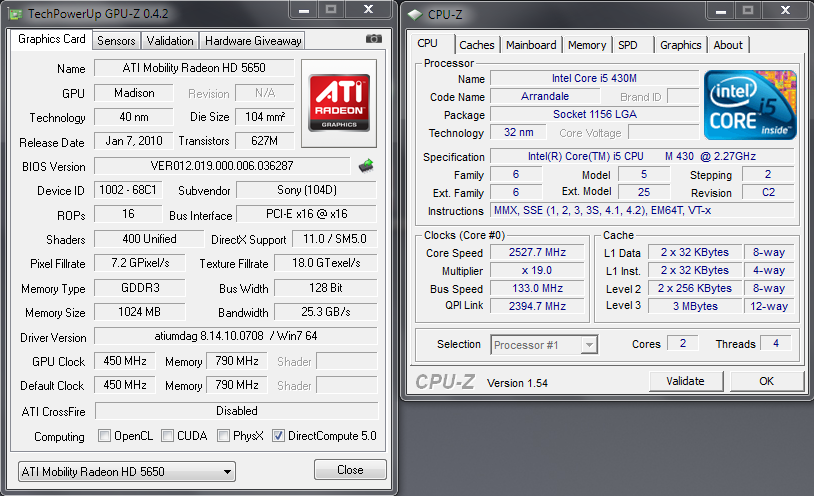The image size is (814, 496).
Task: Click the ATI CrossFire value Disabled
Action: click(x=237, y=411)
